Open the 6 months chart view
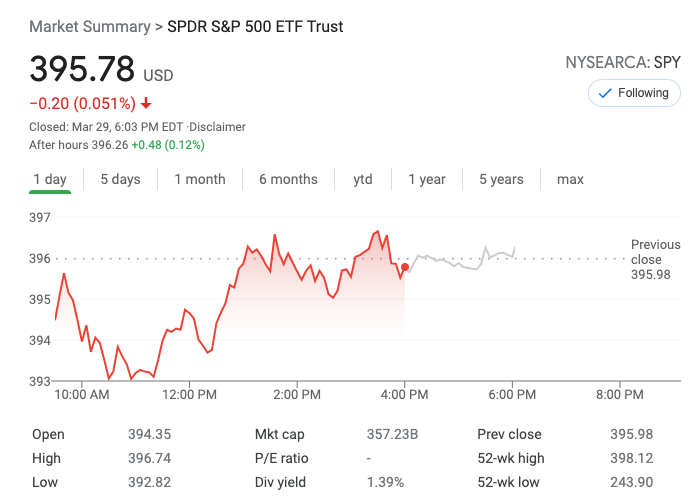The width and height of the screenshot is (699, 503). click(x=288, y=180)
